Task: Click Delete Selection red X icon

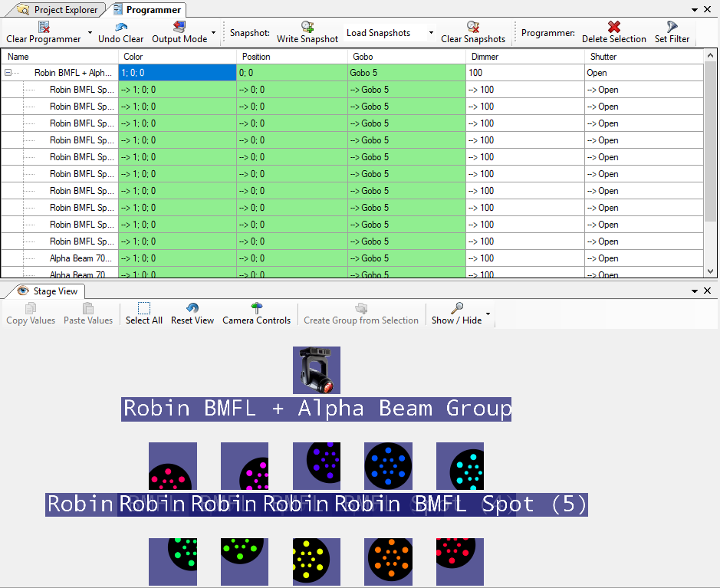Action: pos(614,27)
